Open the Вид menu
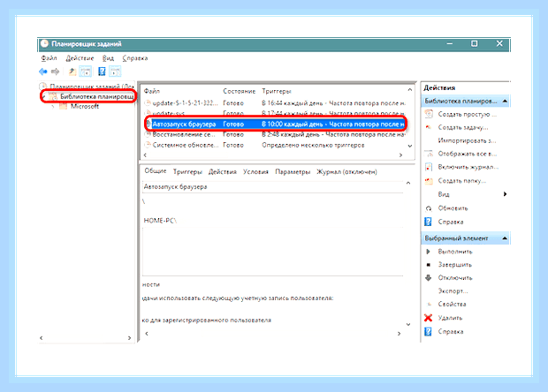This screenshot has height=392, width=548. click(x=108, y=58)
